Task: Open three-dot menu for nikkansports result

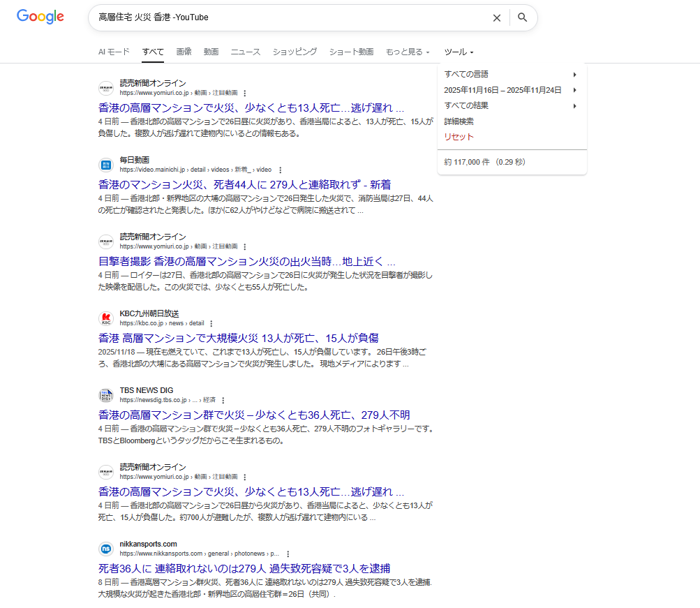Action: [x=287, y=554]
